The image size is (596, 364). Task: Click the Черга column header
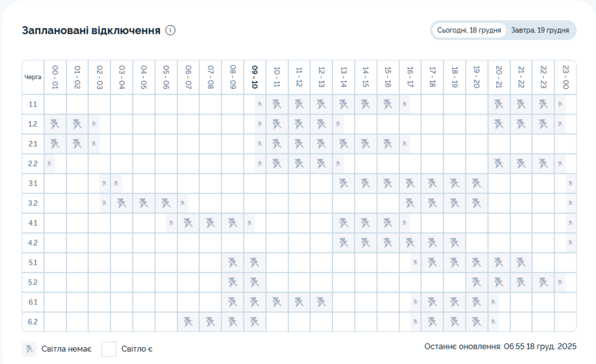coord(33,77)
